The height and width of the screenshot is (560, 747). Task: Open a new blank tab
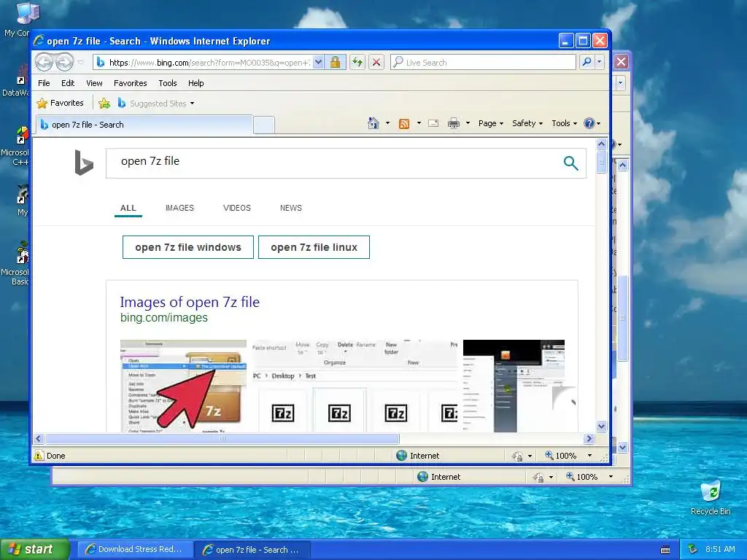(x=264, y=125)
